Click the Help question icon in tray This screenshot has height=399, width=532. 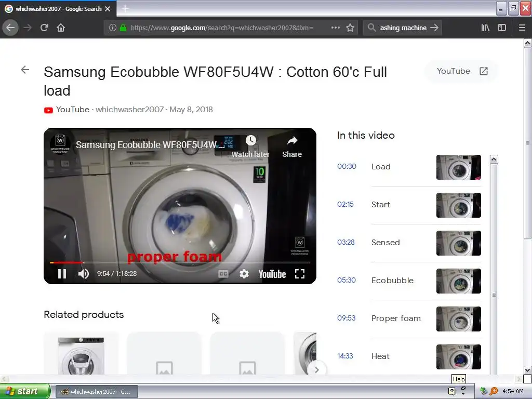click(x=451, y=392)
